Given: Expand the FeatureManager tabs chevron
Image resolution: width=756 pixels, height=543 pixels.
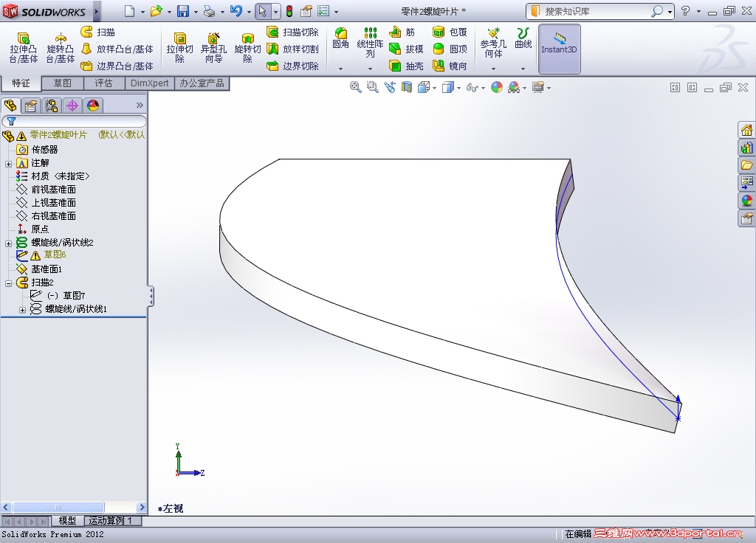Looking at the screenshot, I should [x=140, y=105].
